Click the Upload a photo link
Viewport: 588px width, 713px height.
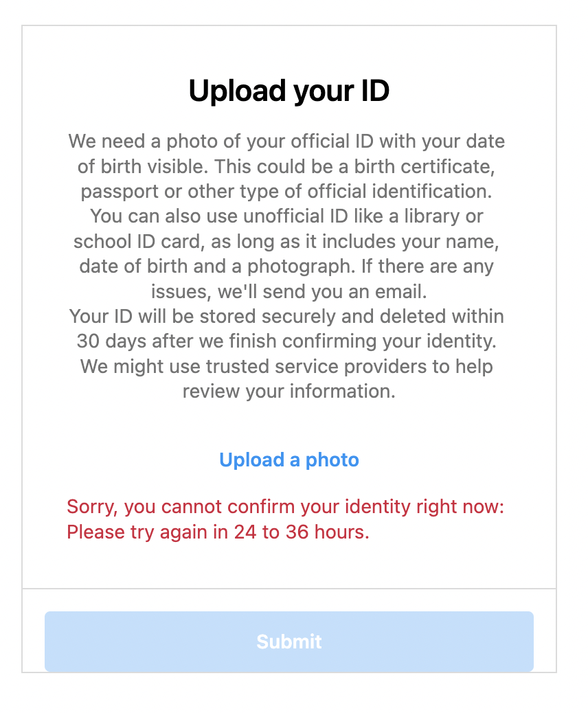[289, 460]
